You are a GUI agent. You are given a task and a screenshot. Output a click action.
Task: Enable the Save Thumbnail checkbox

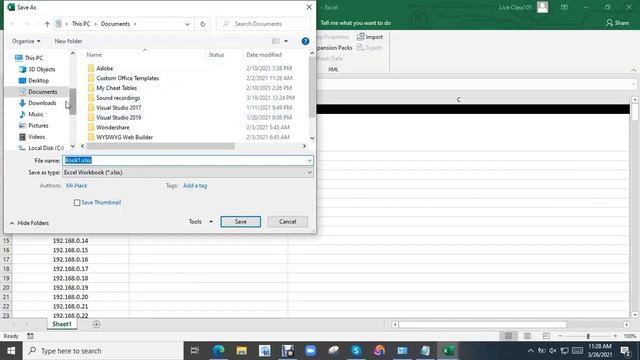[x=77, y=202]
